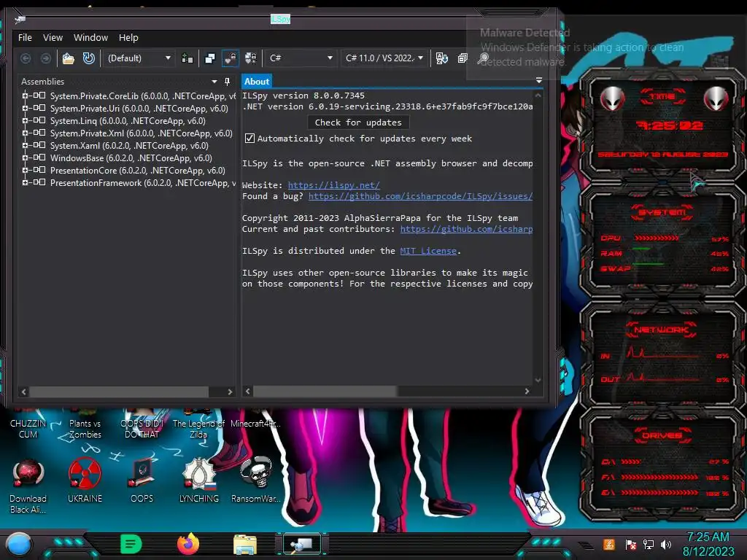
Task: Expand System.Xaml assembly node
Action: tap(25, 145)
